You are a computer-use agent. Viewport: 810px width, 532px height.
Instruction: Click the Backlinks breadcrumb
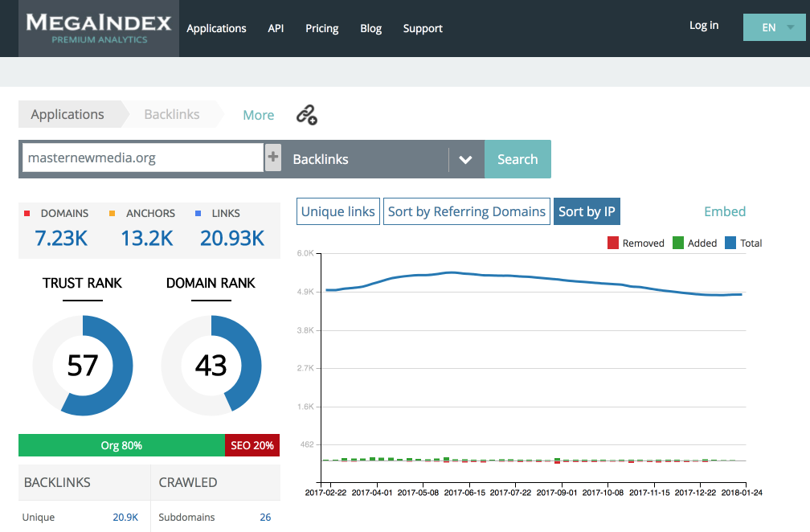(172, 114)
